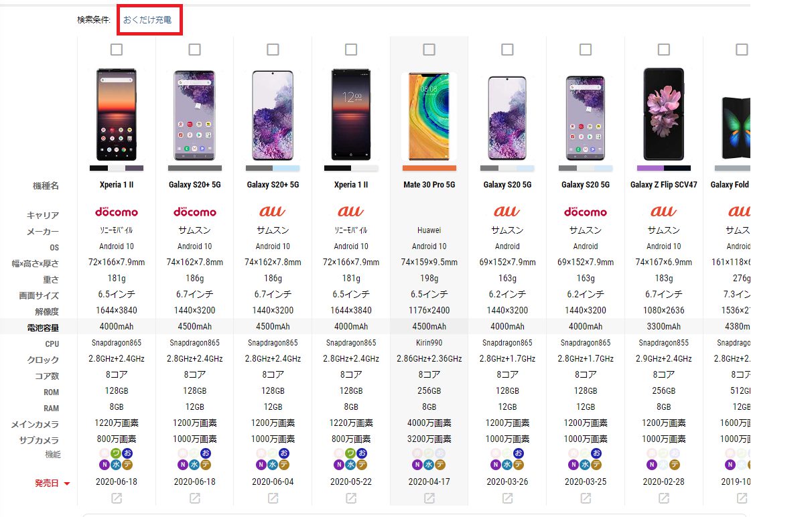
Task: Open docomo Xperia 1 II model name link
Action: coord(117,185)
